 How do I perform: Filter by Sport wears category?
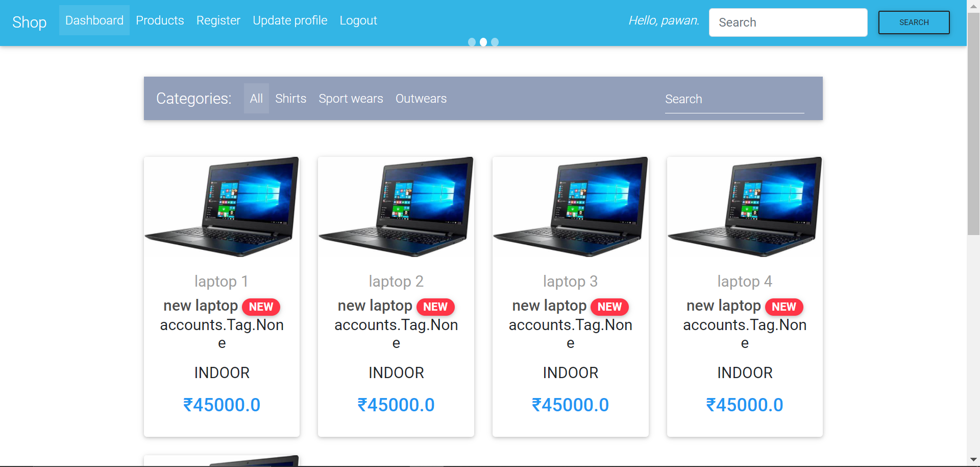pyautogui.click(x=351, y=99)
